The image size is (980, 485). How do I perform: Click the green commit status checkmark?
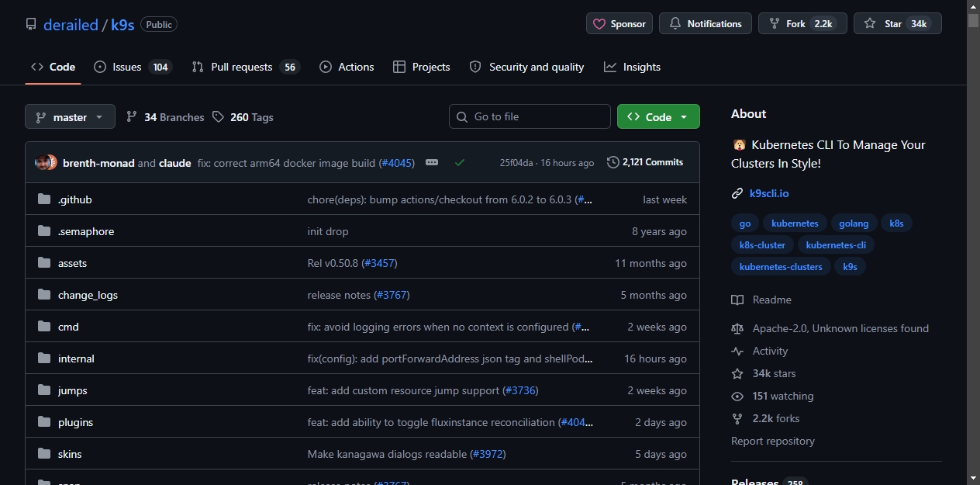pos(460,162)
